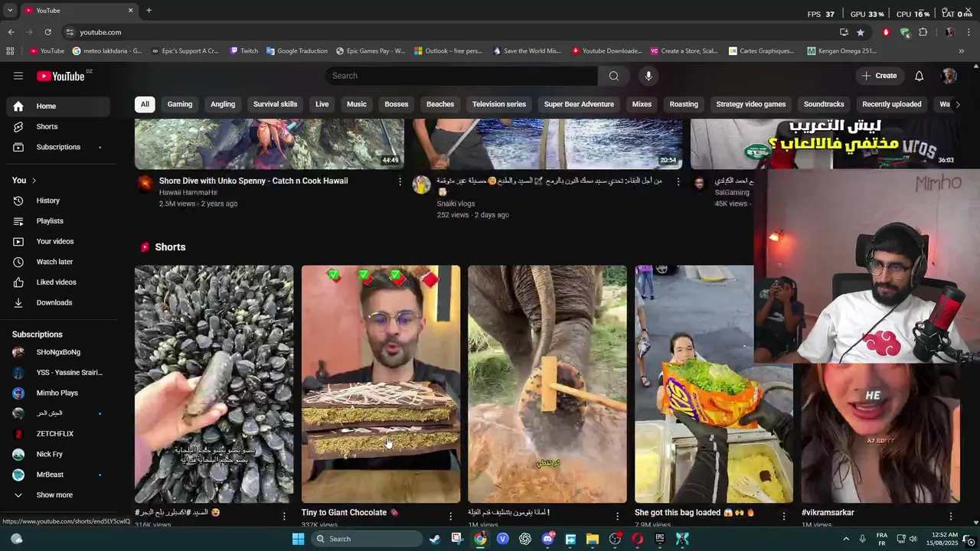Open SHoNgxBoNg channel subscription
Image resolution: width=980 pixels, height=551 pixels.
58,352
